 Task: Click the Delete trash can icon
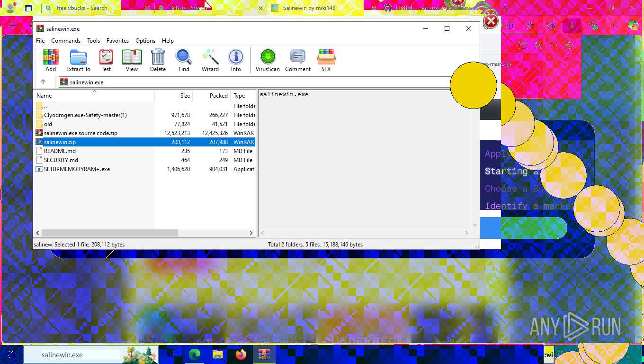pyautogui.click(x=158, y=60)
